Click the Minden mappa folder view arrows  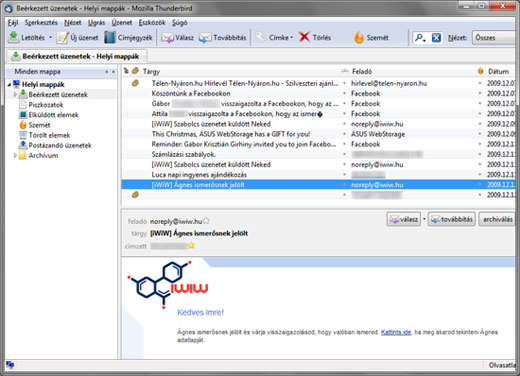(x=110, y=72)
